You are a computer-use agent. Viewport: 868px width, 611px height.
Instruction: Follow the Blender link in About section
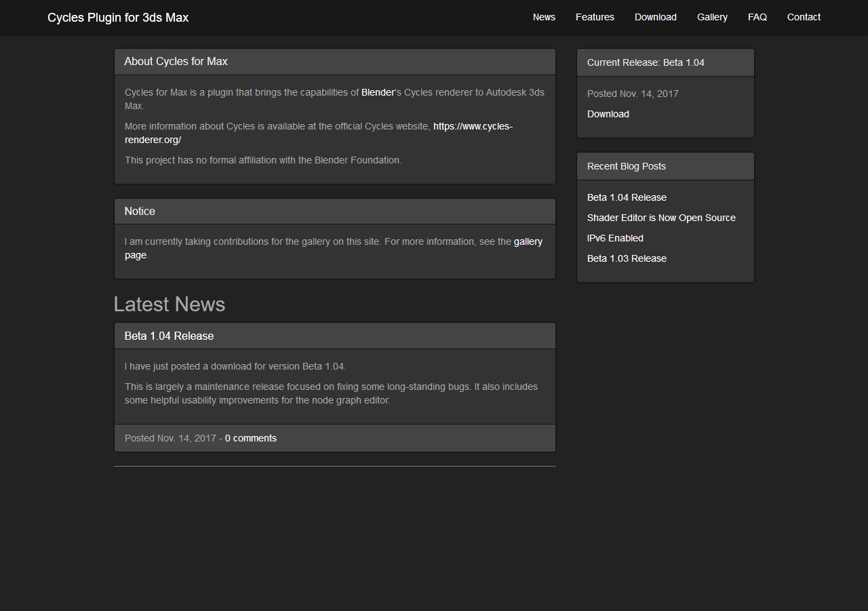click(x=378, y=92)
